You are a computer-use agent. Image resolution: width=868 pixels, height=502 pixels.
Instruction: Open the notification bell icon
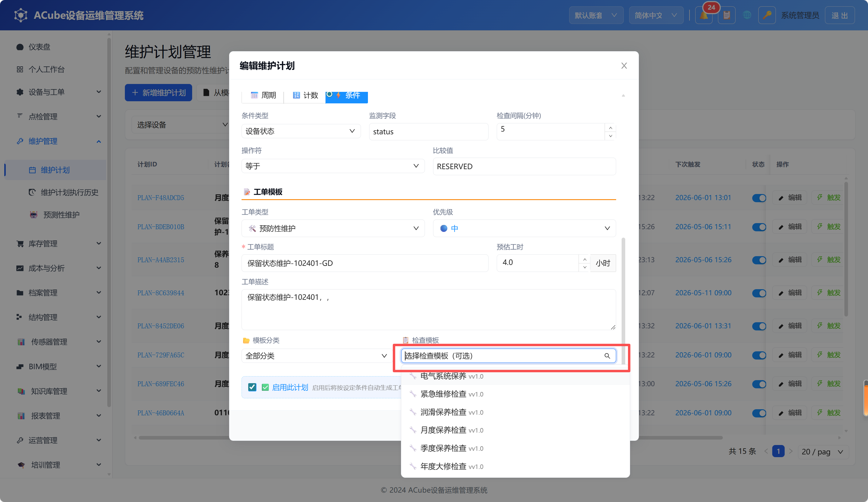[704, 15]
